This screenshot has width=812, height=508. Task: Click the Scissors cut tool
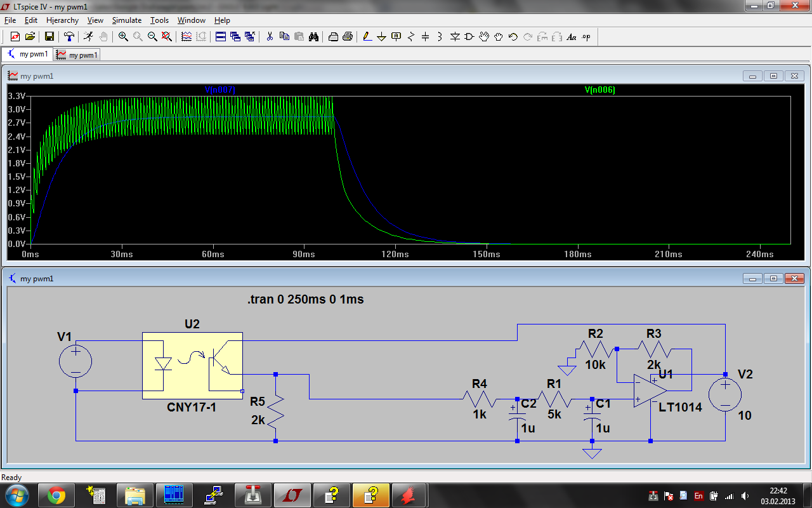[x=270, y=37]
